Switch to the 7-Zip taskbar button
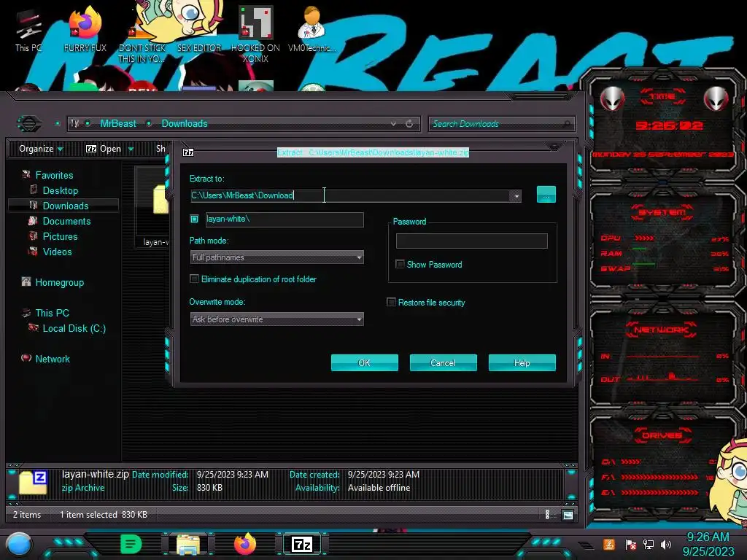 point(302,544)
